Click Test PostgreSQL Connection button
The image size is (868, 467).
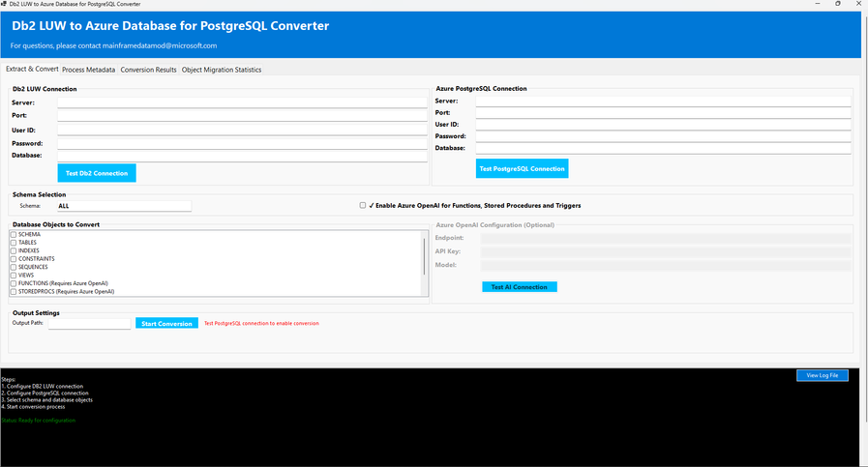pyautogui.click(x=522, y=169)
